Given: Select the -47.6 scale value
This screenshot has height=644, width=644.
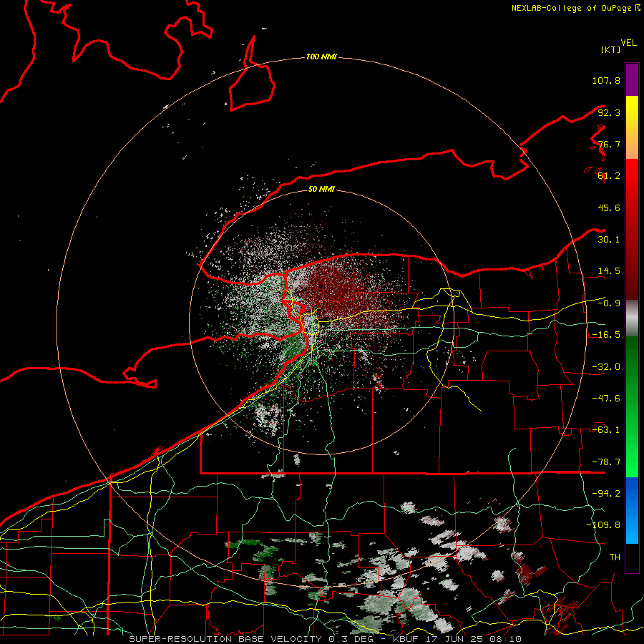Looking at the screenshot, I should click(606, 399).
